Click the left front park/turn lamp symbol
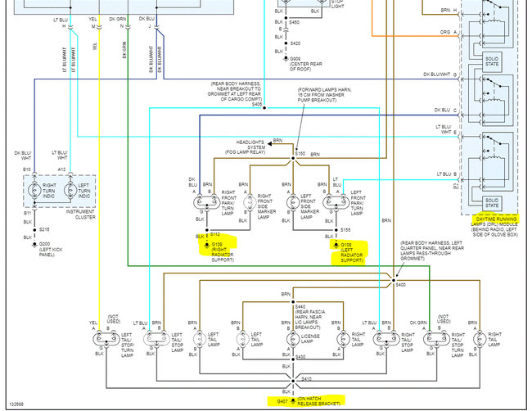Screen dimensions: 532x411 pyautogui.click(x=336, y=202)
